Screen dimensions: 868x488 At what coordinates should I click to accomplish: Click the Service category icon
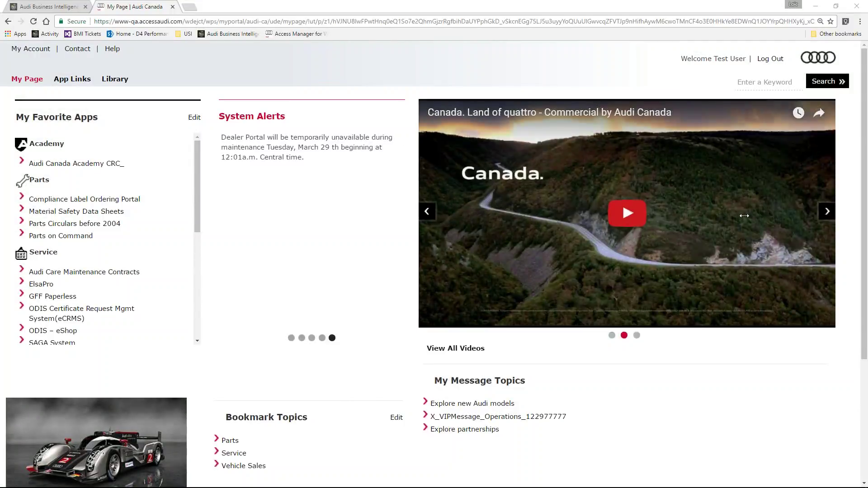21,253
